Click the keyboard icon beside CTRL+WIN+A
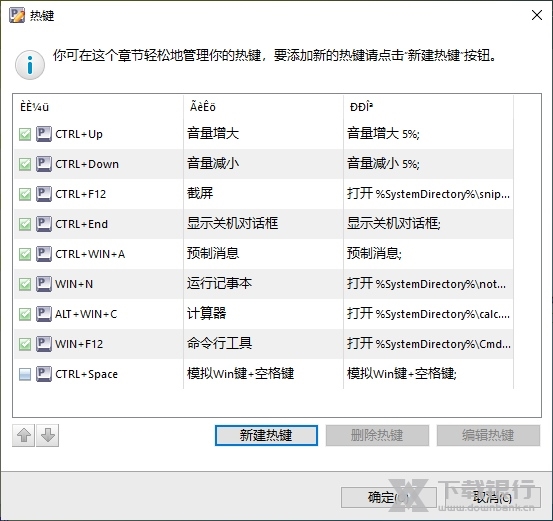 (x=44, y=254)
